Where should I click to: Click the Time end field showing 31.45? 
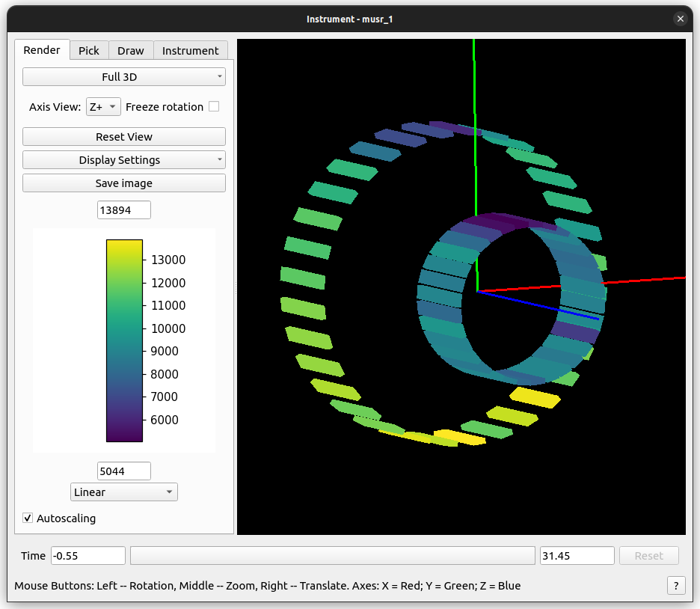[x=577, y=556]
